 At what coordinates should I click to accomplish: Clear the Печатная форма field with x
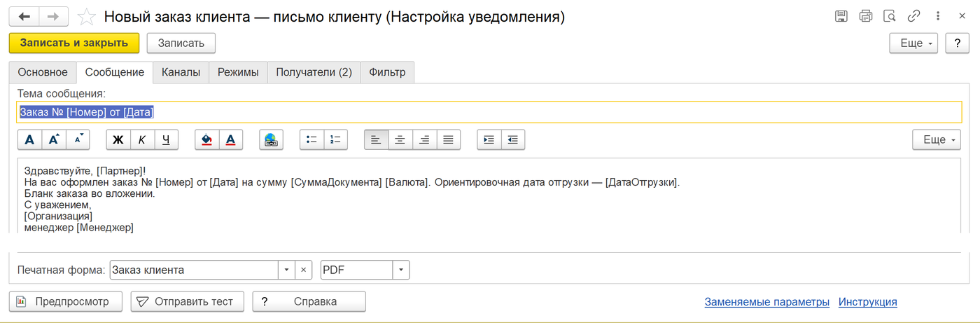coord(303,270)
